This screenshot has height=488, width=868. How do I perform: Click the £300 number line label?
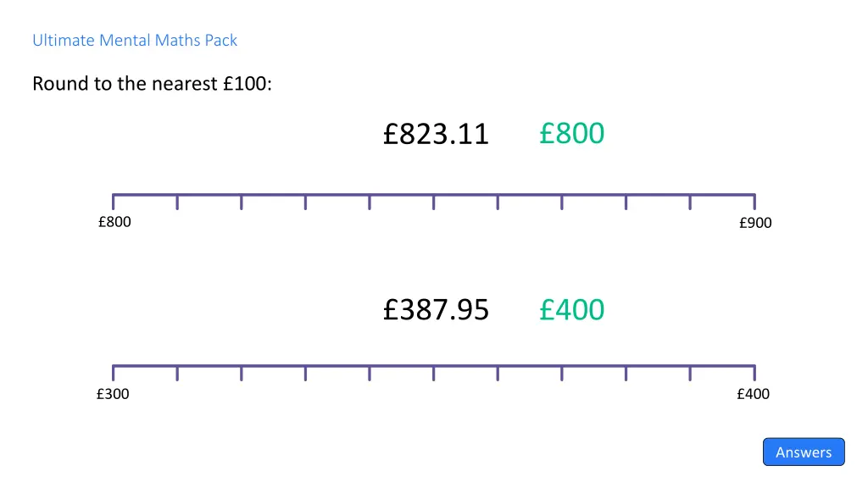[113, 393]
